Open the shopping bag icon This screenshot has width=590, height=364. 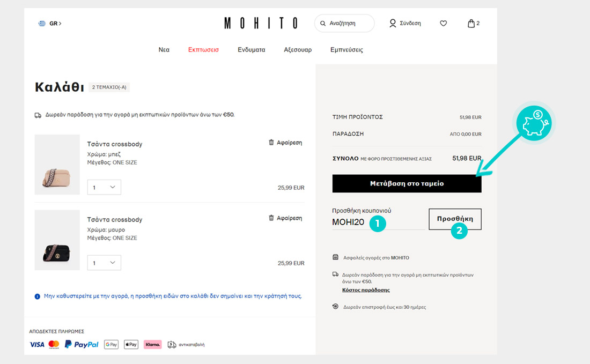[471, 23]
